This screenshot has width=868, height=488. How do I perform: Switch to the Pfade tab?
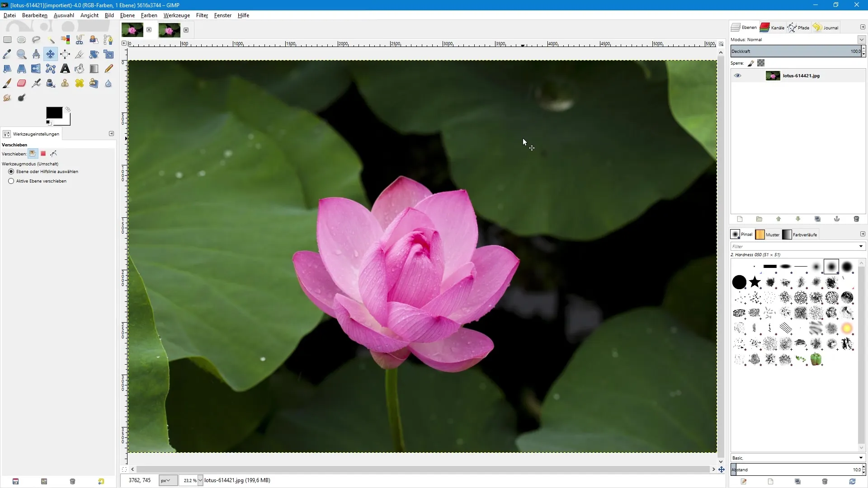coord(798,28)
